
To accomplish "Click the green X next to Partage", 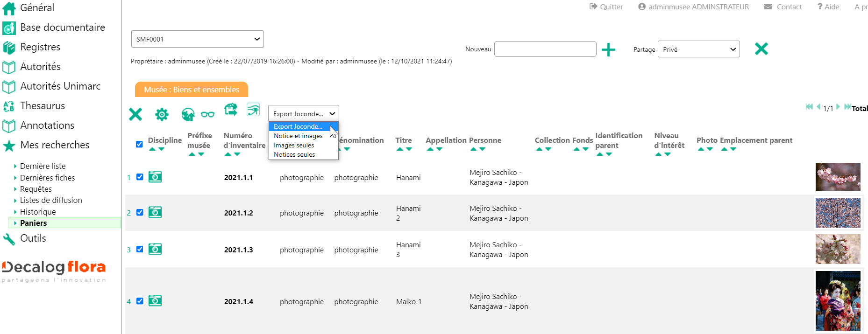I will click(761, 49).
